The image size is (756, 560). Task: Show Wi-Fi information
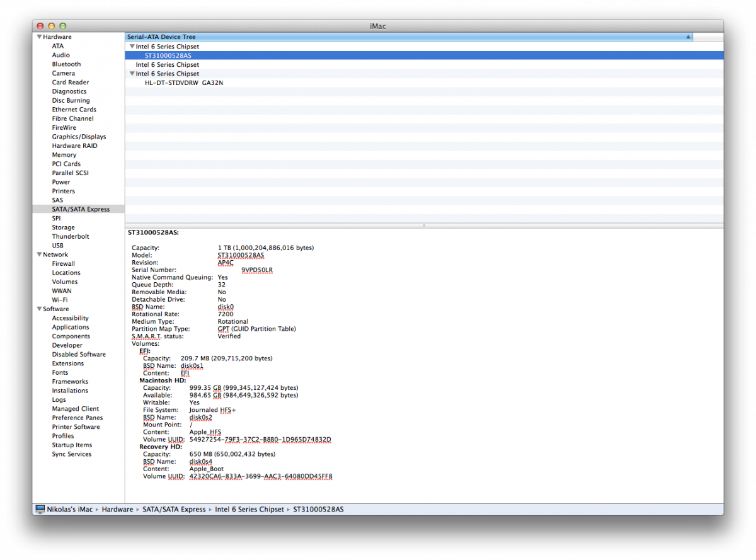click(60, 300)
